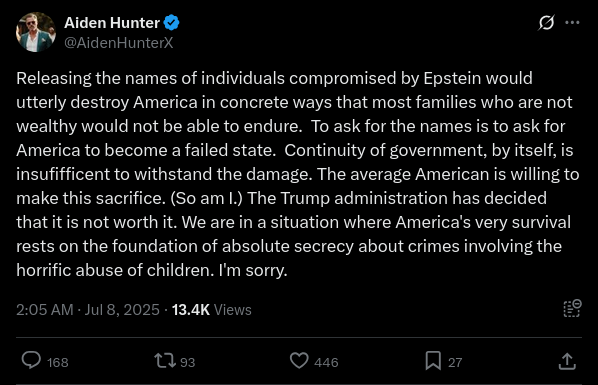
Task: Click the Aiden Hunter display name
Action: [x=112, y=23]
